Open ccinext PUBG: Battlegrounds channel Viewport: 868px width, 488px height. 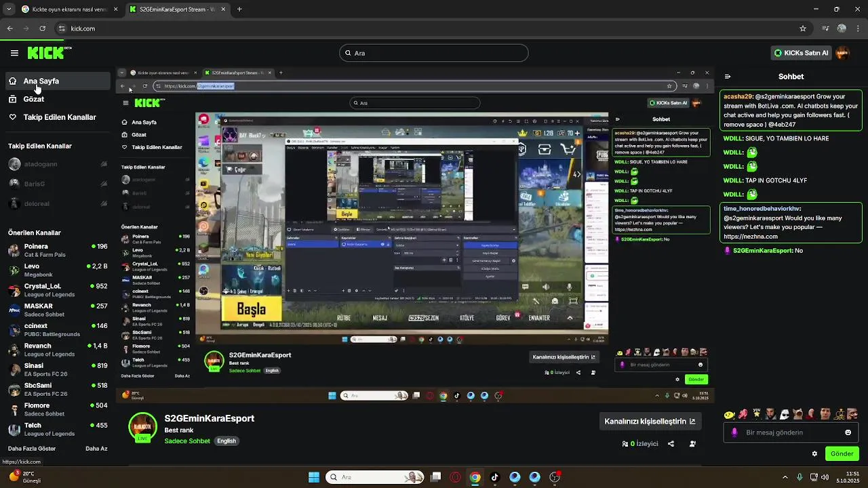[58, 329]
